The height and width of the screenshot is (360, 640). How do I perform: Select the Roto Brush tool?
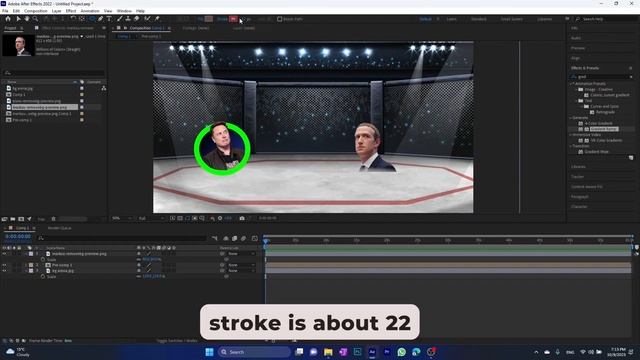(x=147, y=19)
